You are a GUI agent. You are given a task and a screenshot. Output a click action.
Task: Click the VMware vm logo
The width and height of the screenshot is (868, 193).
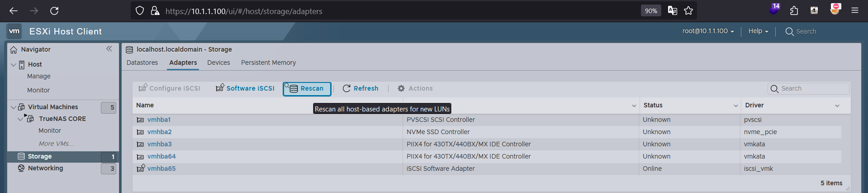(x=14, y=31)
